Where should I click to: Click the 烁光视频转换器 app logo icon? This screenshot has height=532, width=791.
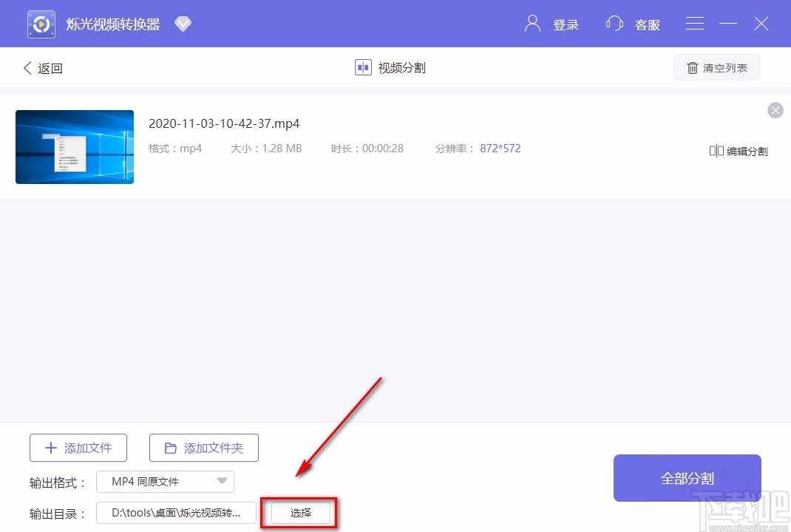pos(41,23)
